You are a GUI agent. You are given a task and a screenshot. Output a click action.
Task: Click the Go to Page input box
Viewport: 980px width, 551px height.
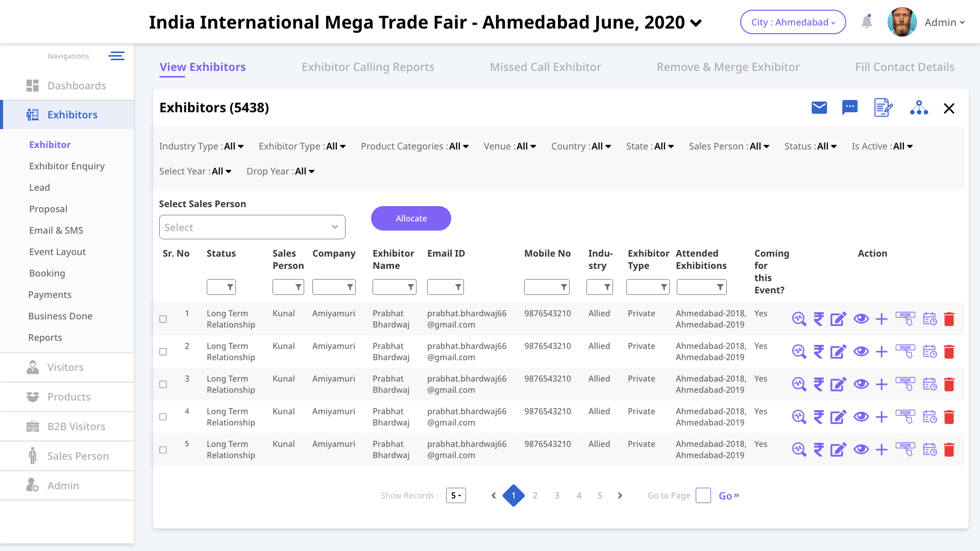(x=703, y=495)
